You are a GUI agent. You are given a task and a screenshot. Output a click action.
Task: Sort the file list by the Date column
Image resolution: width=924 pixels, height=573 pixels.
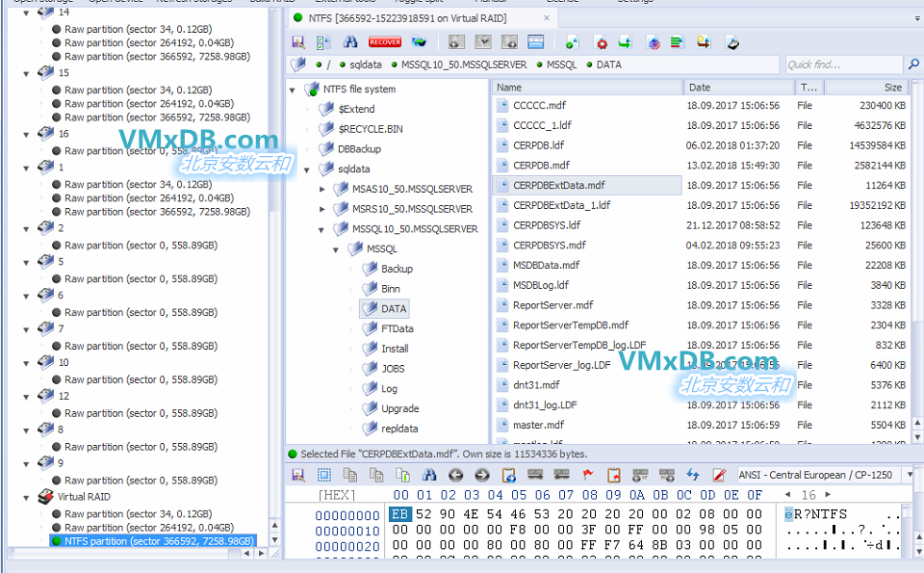pos(738,88)
